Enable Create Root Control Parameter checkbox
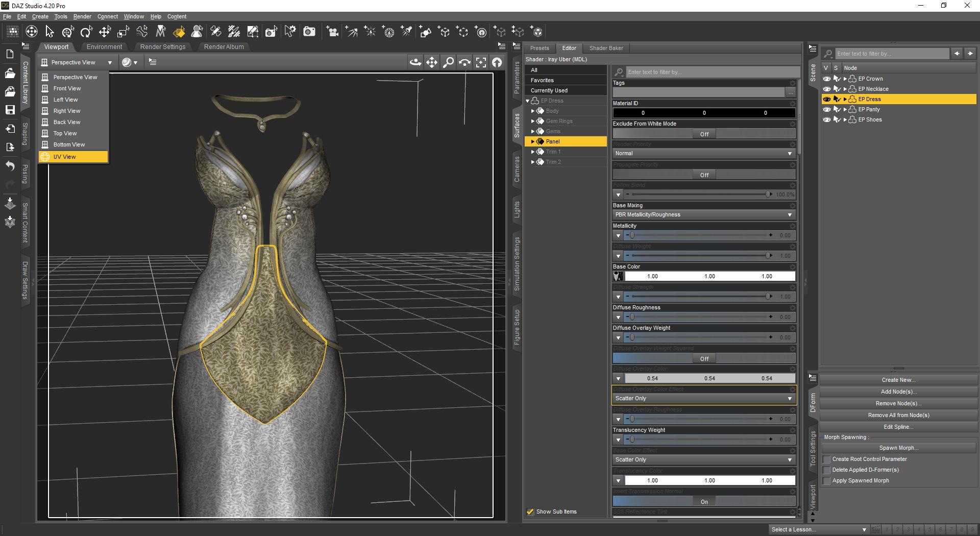 (x=827, y=459)
